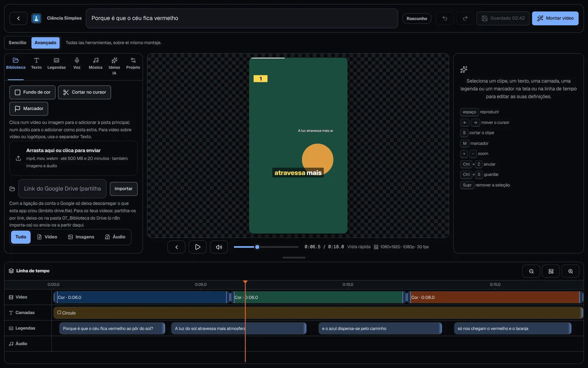This screenshot has width=588, height=368.
Task: Click the Ciência Simples flask logo
Action: point(36,18)
